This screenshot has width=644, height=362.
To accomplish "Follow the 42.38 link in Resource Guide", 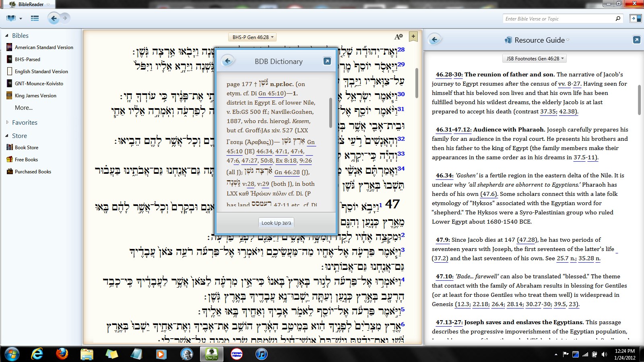I will pos(567,111).
